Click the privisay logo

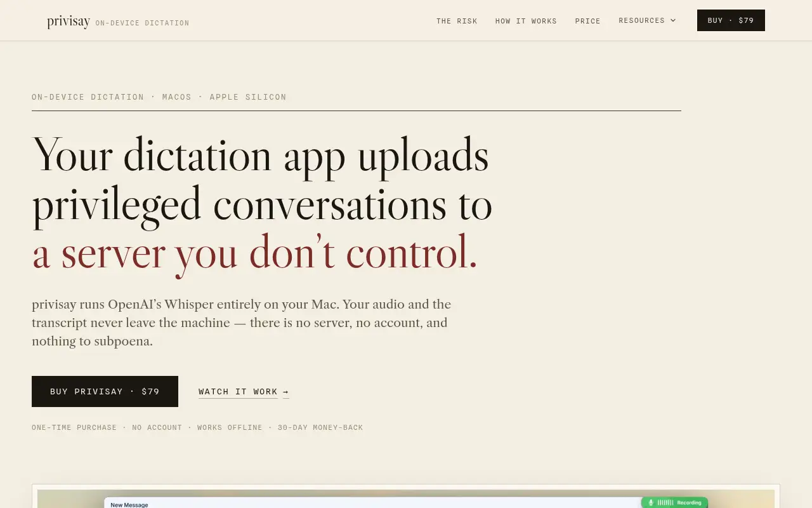69,22
